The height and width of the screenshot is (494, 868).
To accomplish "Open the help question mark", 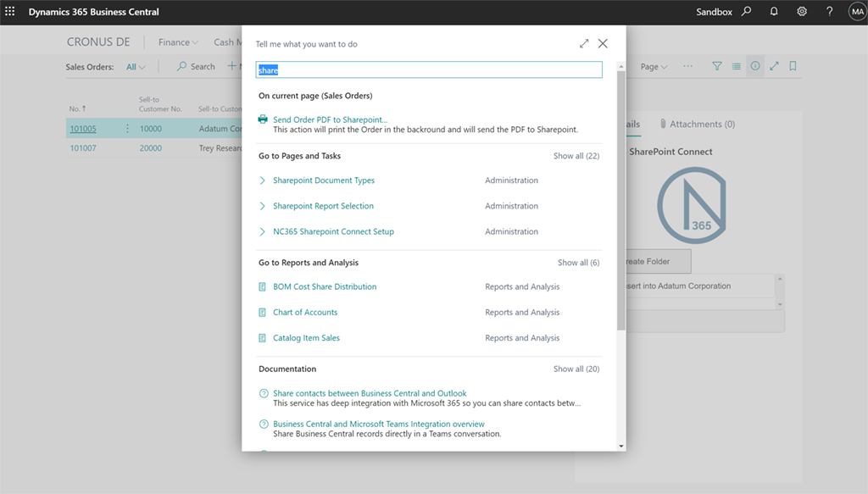I will click(x=829, y=11).
